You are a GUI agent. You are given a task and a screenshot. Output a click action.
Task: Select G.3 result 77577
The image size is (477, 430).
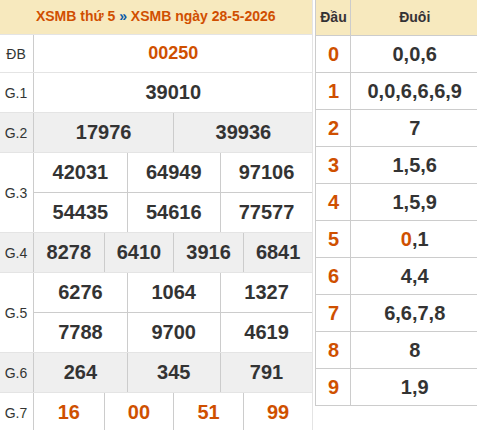[x=266, y=212]
